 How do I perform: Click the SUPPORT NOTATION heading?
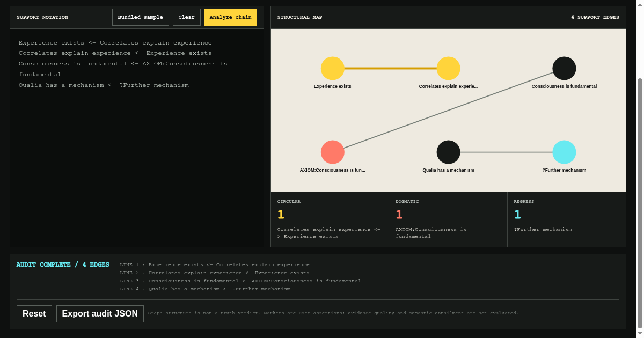pyautogui.click(x=42, y=17)
